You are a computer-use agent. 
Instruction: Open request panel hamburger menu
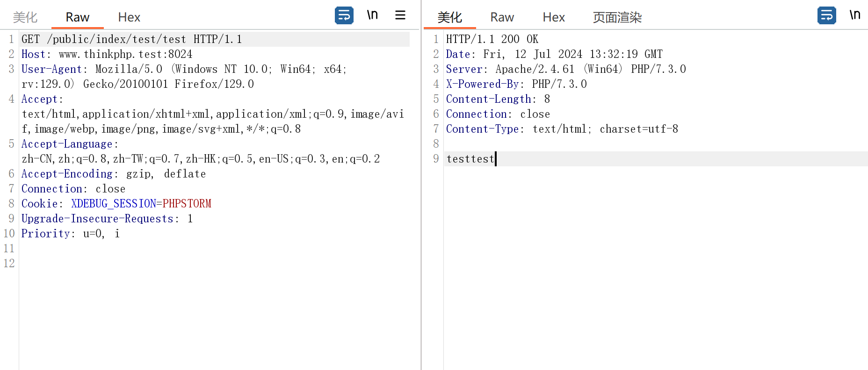point(400,15)
